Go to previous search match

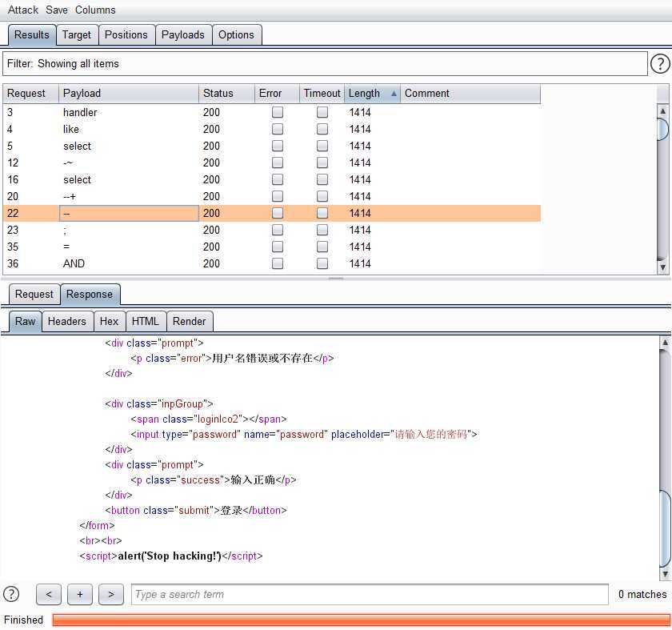(49, 595)
